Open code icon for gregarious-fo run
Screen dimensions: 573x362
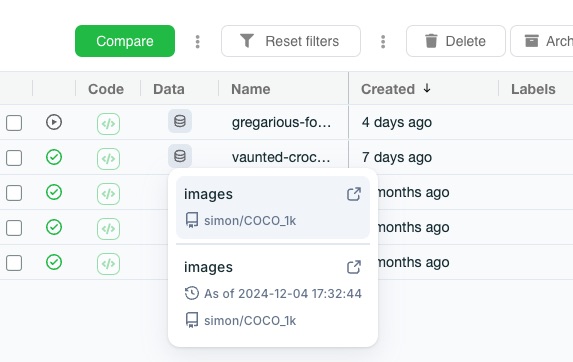pos(108,124)
